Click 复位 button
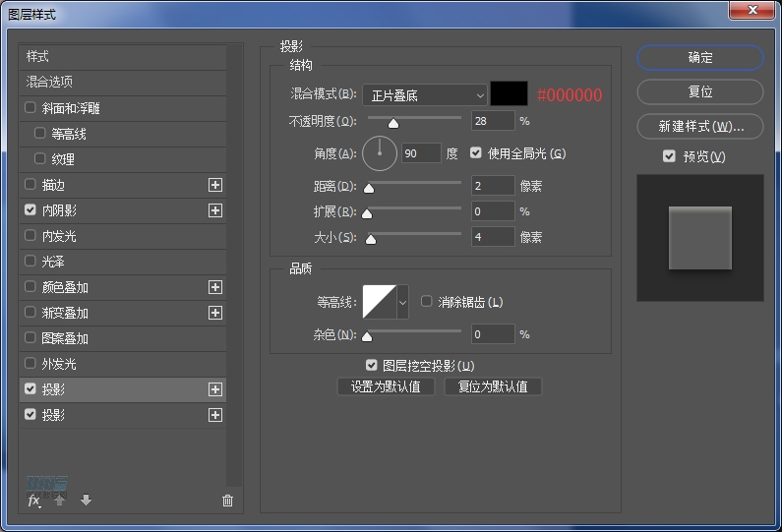782x532 pixels. (x=700, y=91)
